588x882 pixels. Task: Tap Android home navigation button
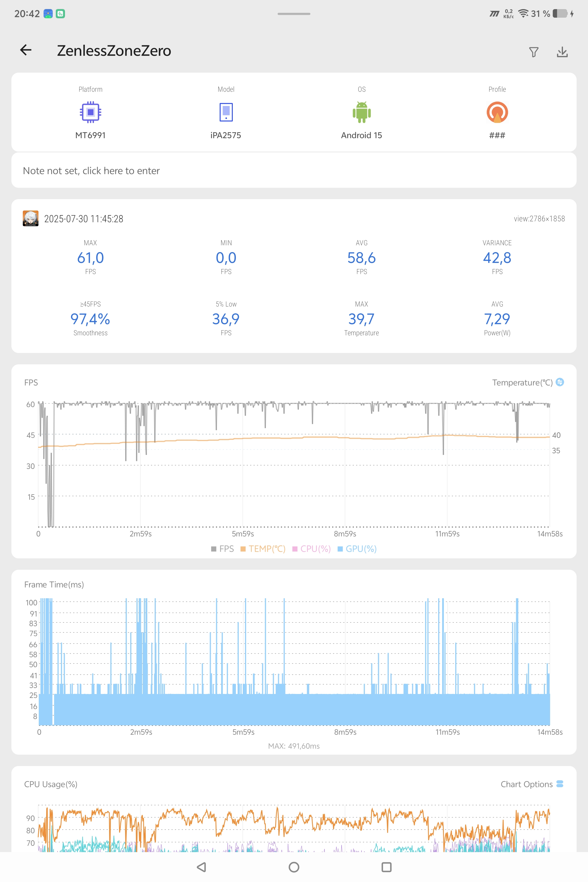point(294,867)
